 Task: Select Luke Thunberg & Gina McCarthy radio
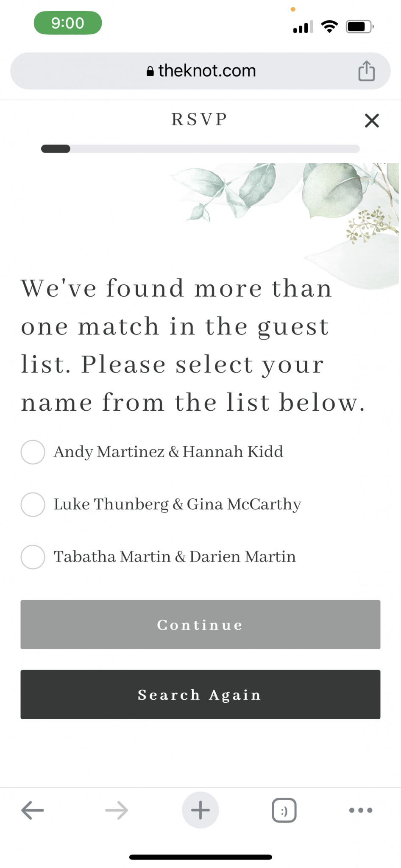click(x=33, y=504)
